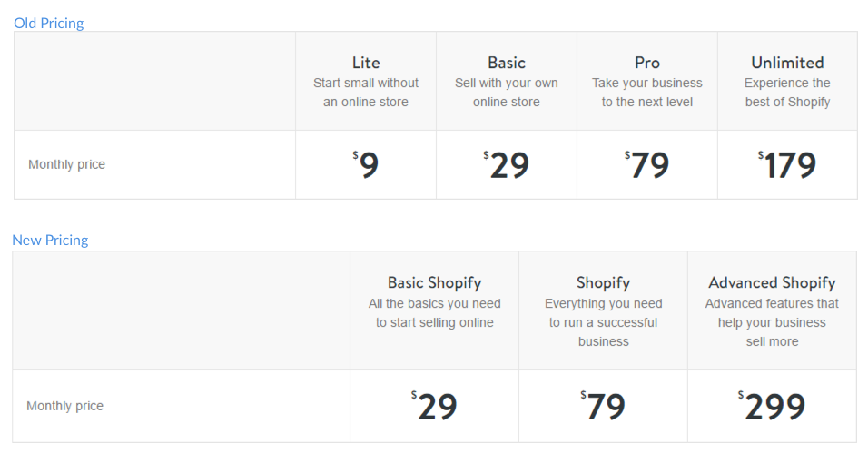Viewport: 868px width, 453px height.
Task: Click the Old Pricing link
Action: pyautogui.click(x=48, y=24)
